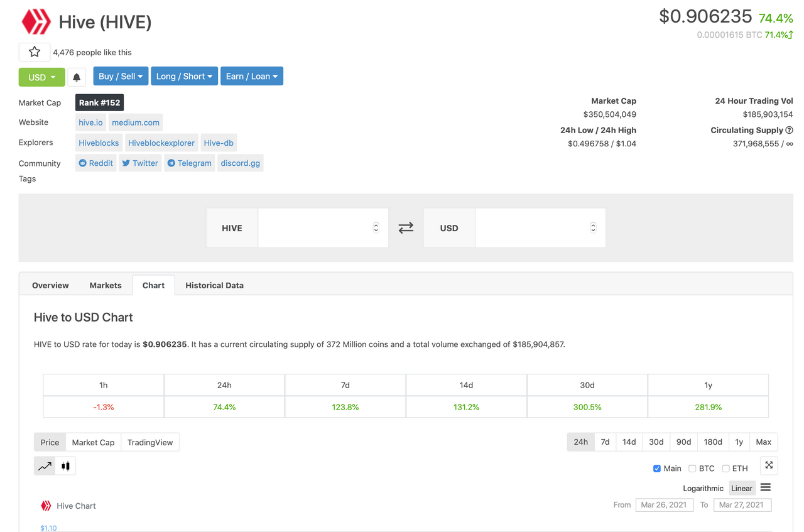
Task: Open the discord.gg link
Action: click(x=240, y=163)
